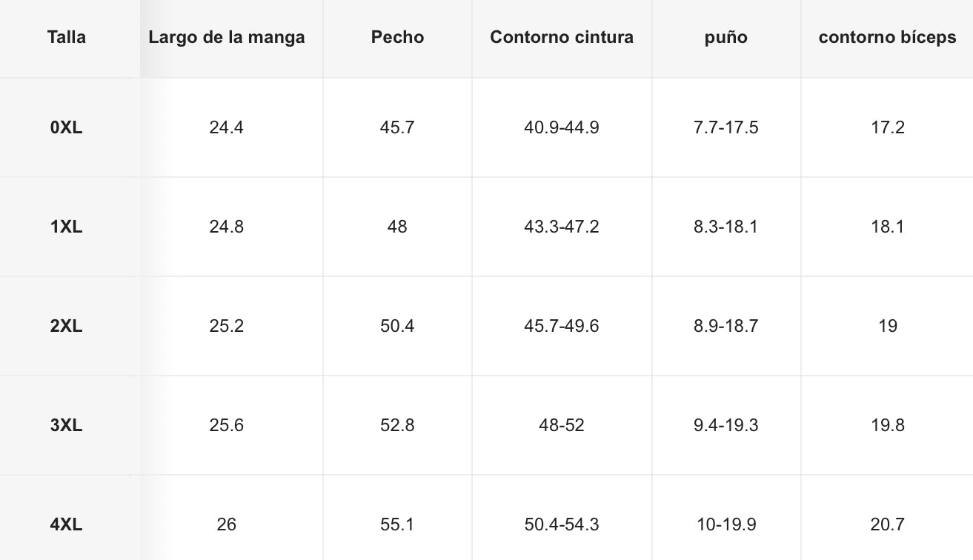Select the 19.8 biceps value cell
The image size is (973, 560).
pyautogui.click(x=887, y=425)
